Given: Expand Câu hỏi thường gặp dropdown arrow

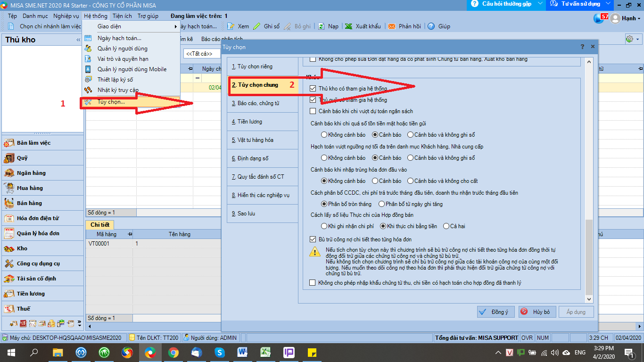Looking at the screenshot, I should click(x=540, y=4).
